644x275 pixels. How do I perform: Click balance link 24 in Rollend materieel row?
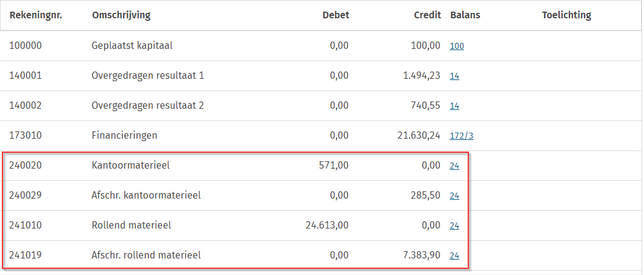(454, 226)
